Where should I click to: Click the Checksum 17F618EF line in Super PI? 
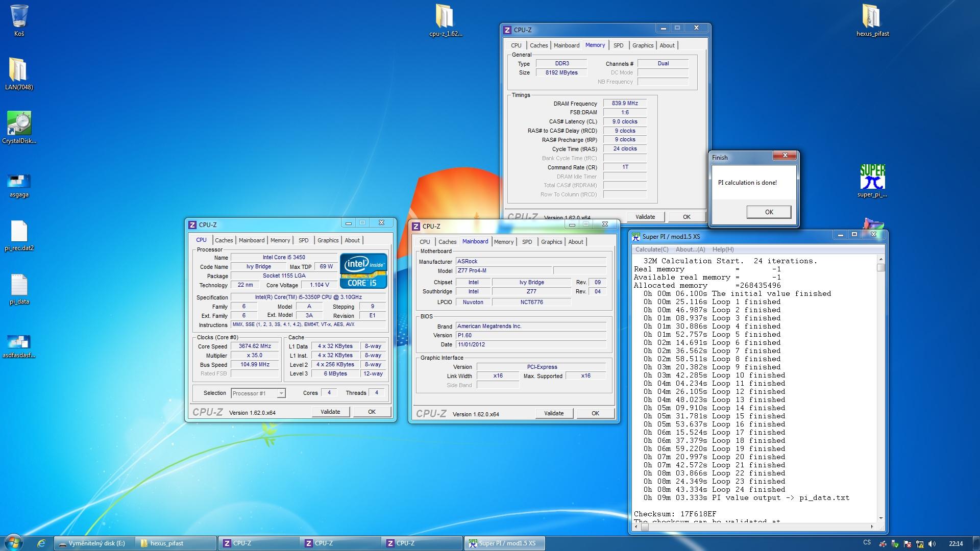pyautogui.click(x=675, y=514)
